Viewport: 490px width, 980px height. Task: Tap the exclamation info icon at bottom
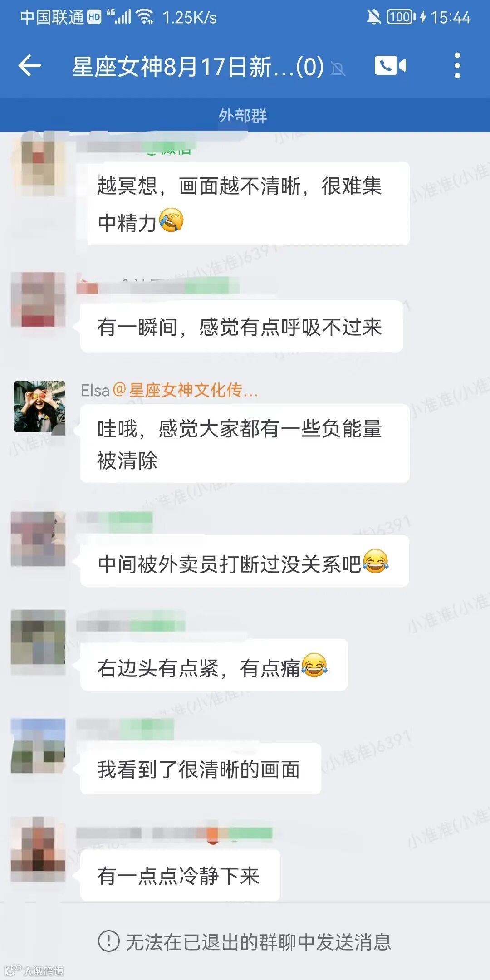pos(109,941)
